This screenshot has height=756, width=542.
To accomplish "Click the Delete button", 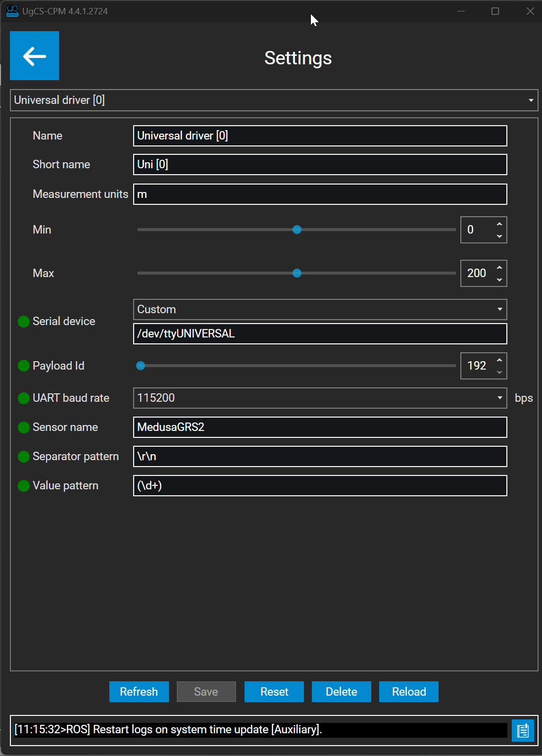I will [x=341, y=692].
